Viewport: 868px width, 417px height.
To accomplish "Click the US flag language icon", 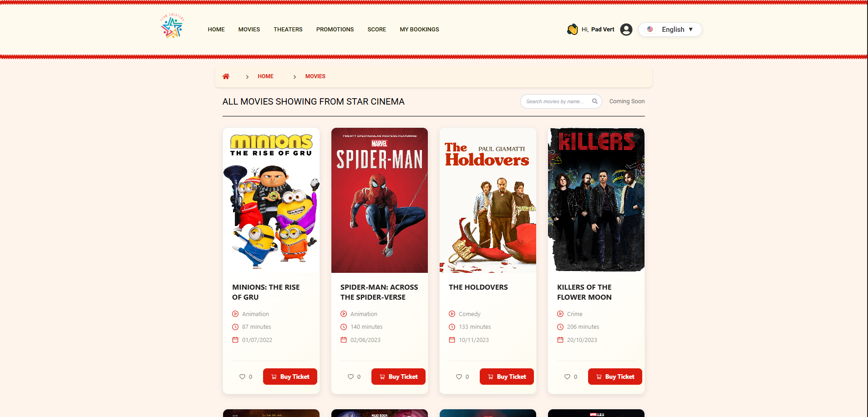I will (x=650, y=29).
